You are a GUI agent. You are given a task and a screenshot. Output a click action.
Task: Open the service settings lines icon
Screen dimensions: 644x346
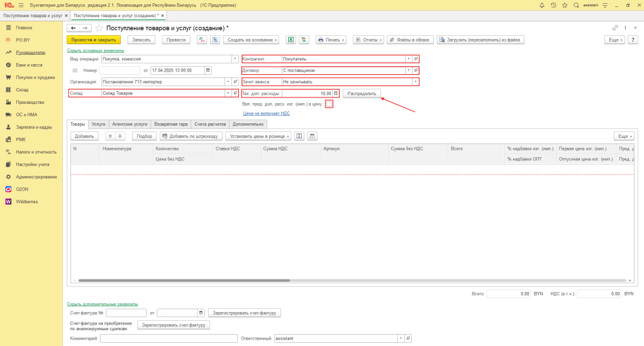coord(605,5)
